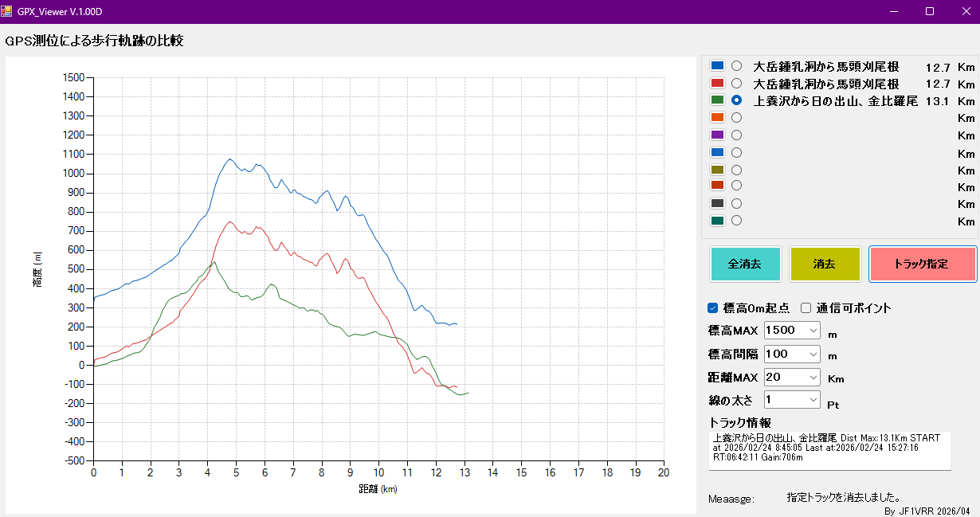The height and width of the screenshot is (517, 980).
Task: Enable the 通信可ポイント checkbox
Action: point(806,307)
